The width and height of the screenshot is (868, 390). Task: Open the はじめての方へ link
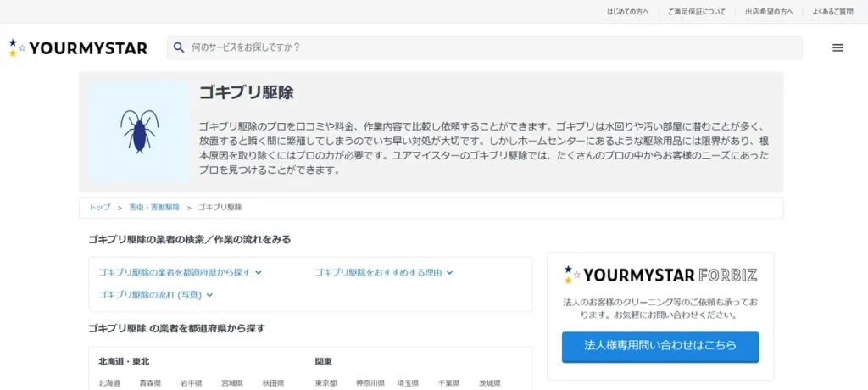point(627,12)
